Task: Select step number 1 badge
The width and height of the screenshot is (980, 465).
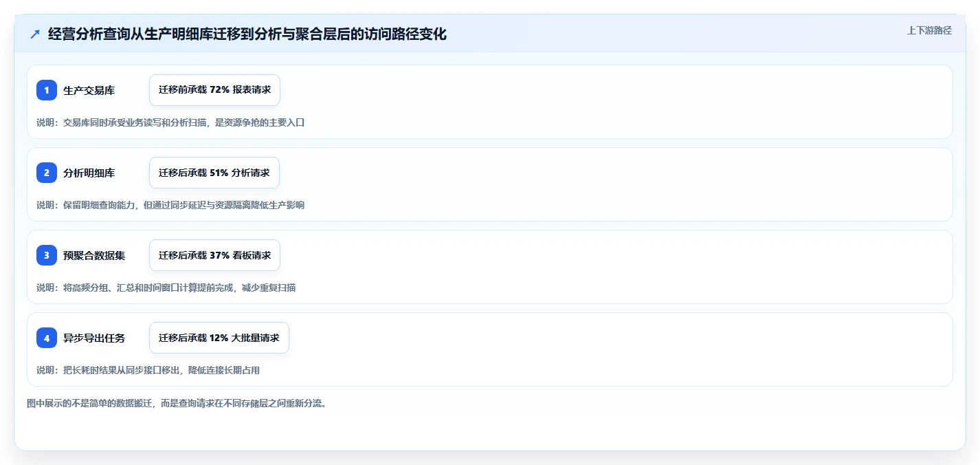Action: coord(47,90)
